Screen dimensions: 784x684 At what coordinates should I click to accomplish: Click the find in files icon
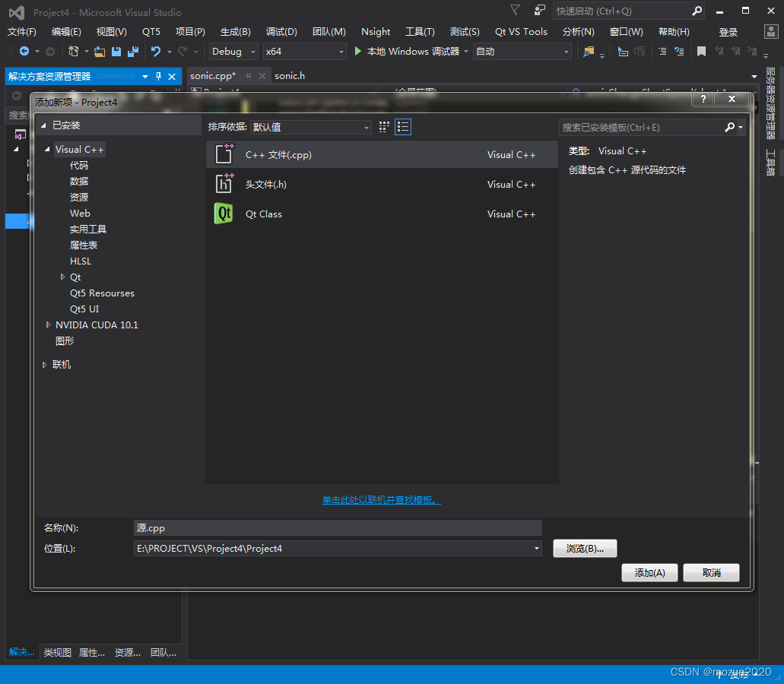pos(589,51)
